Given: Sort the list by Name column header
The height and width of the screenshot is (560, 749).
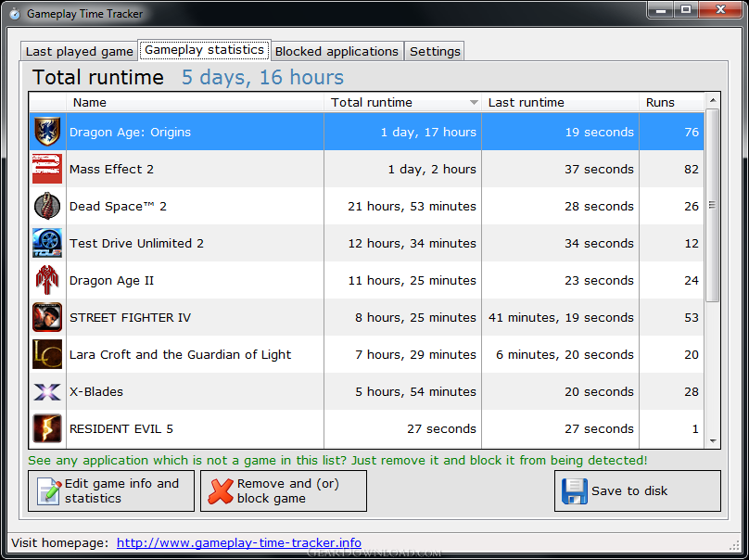Looking at the screenshot, I should (x=195, y=102).
